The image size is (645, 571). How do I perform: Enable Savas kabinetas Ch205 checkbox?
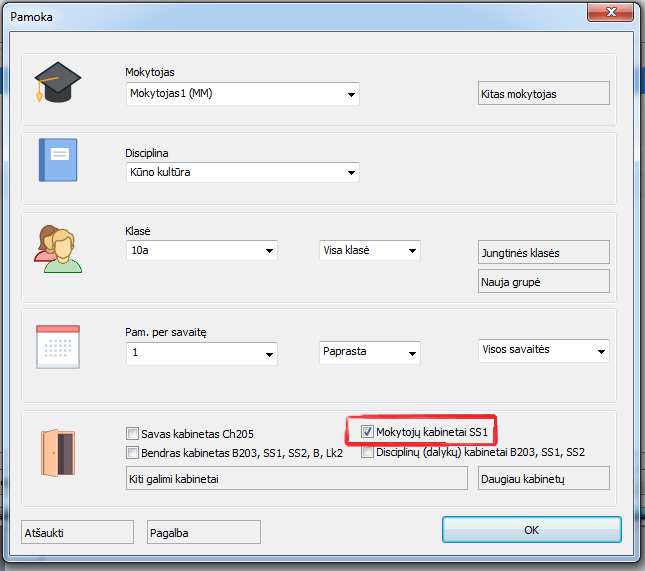133,434
